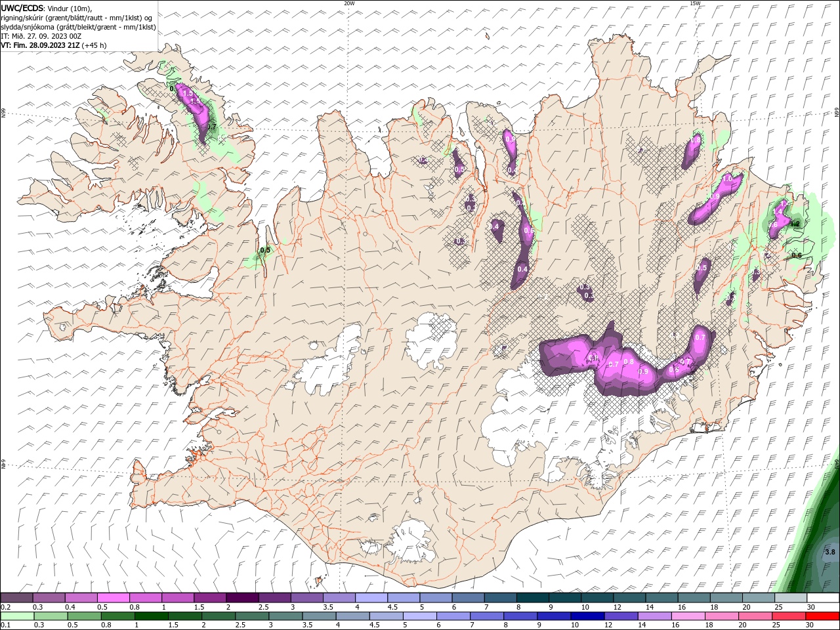Pick the upper snow scale swatch labeled 0.2
The width and height of the screenshot is (840, 630).
click(16, 598)
